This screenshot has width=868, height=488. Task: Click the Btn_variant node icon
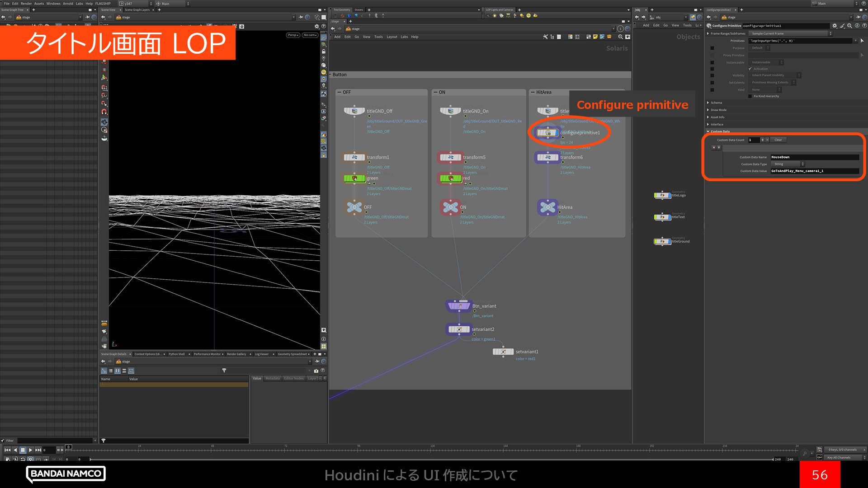[459, 306]
